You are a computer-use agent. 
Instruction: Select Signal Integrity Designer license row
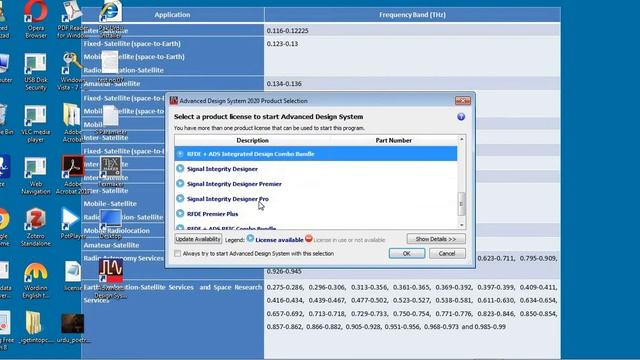(x=316, y=169)
